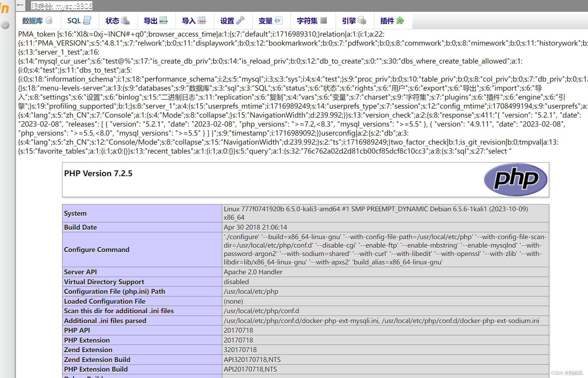This screenshot has width=588, height=378.
Task: Select the Apache 2.0 Handler value
Action: [x=253, y=272]
